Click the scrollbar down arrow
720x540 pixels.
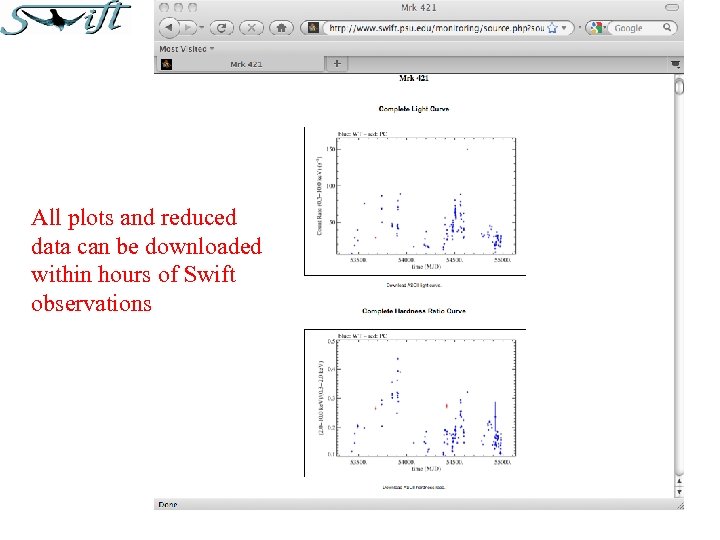point(679,492)
